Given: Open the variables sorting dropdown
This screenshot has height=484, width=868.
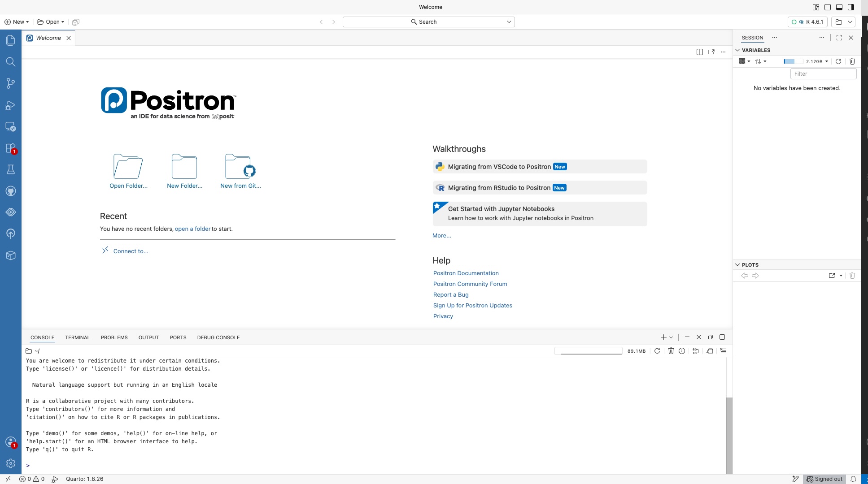Looking at the screenshot, I should (x=761, y=61).
